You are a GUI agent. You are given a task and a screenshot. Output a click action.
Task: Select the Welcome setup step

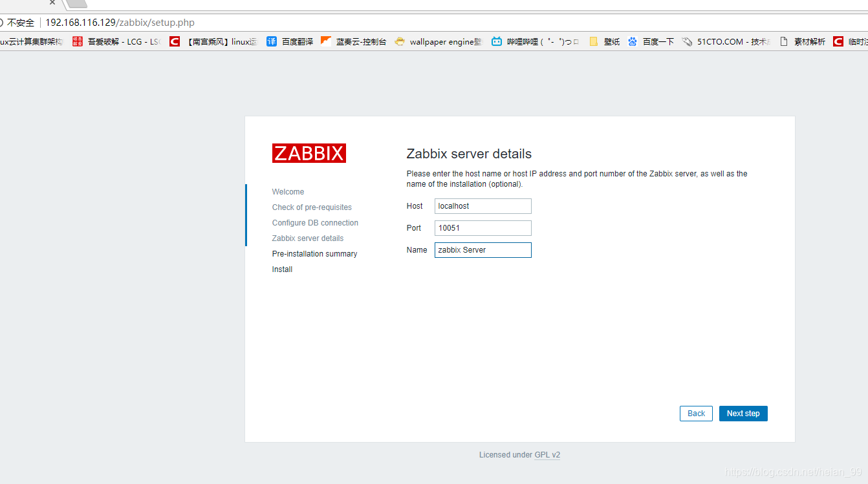click(288, 192)
